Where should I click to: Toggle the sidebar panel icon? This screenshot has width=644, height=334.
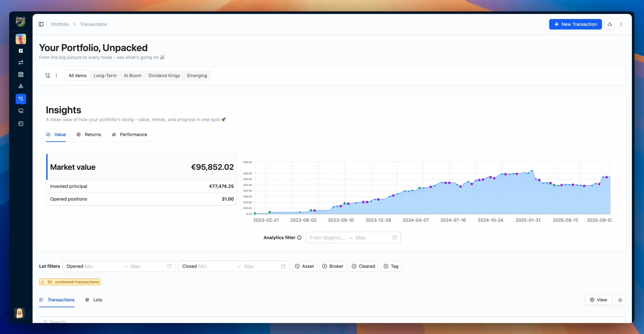click(x=41, y=24)
